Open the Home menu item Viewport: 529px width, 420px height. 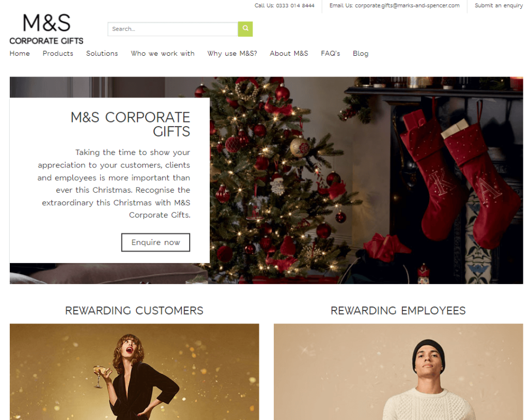click(20, 53)
